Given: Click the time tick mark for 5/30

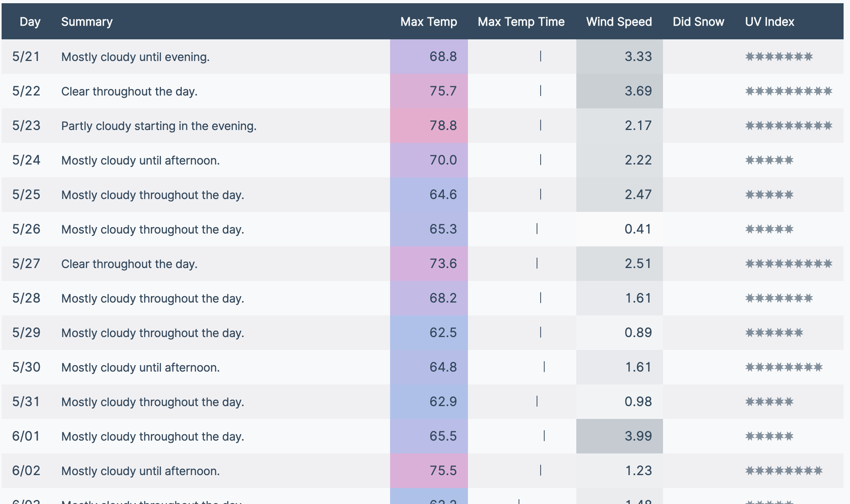Looking at the screenshot, I should 544,367.
